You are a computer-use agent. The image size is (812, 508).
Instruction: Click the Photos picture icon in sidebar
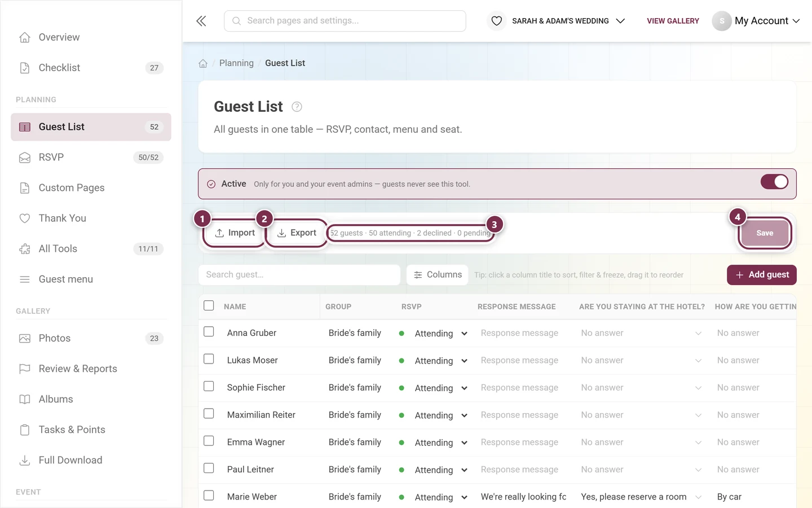click(25, 339)
